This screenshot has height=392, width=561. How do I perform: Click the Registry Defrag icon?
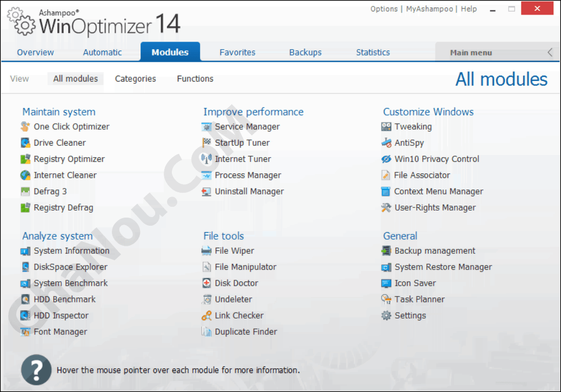pos(25,208)
